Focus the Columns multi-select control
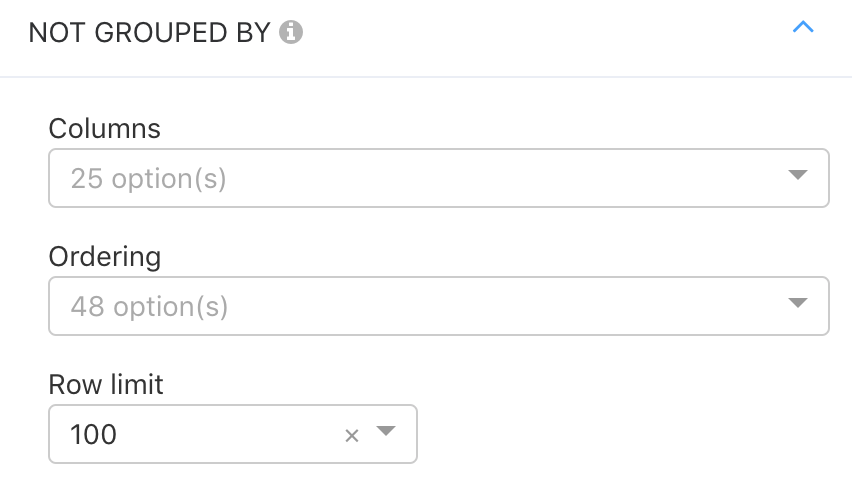 [x=438, y=178]
